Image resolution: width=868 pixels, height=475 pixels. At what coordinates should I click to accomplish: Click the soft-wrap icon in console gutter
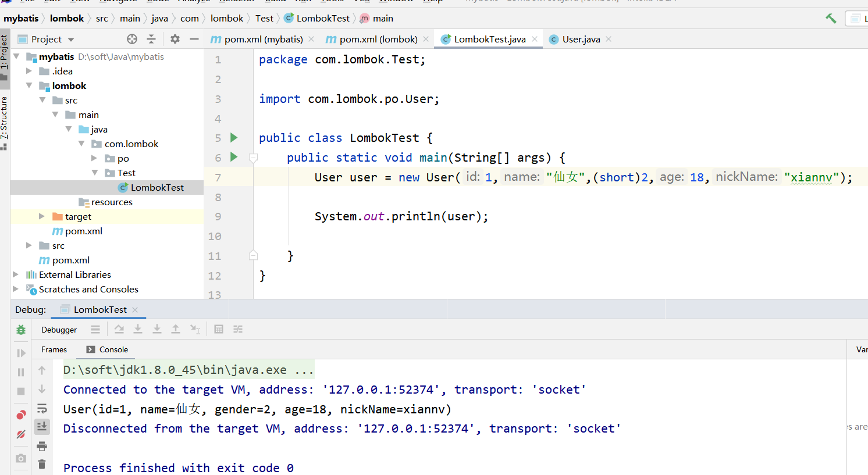tap(41, 408)
